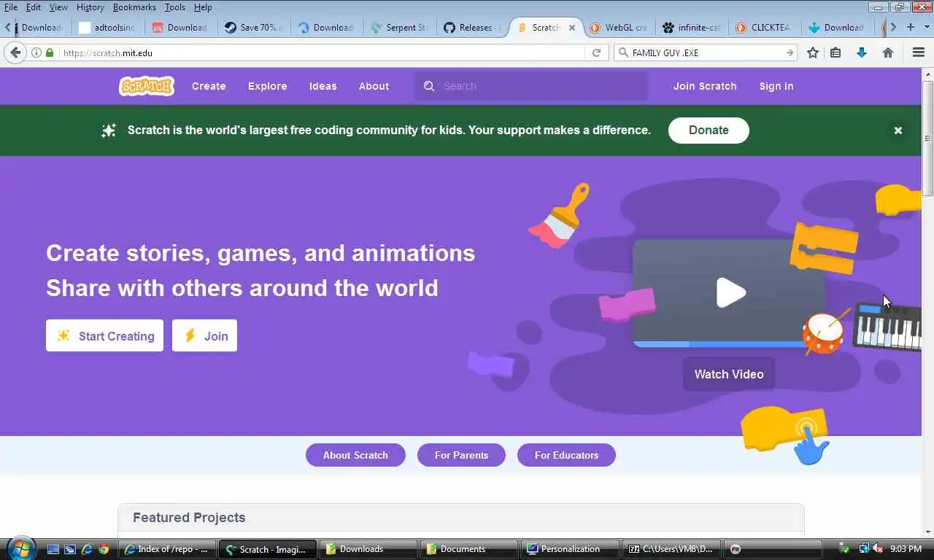The image size is (934, 560).
Task: Open the File menu
Action: 11,7
